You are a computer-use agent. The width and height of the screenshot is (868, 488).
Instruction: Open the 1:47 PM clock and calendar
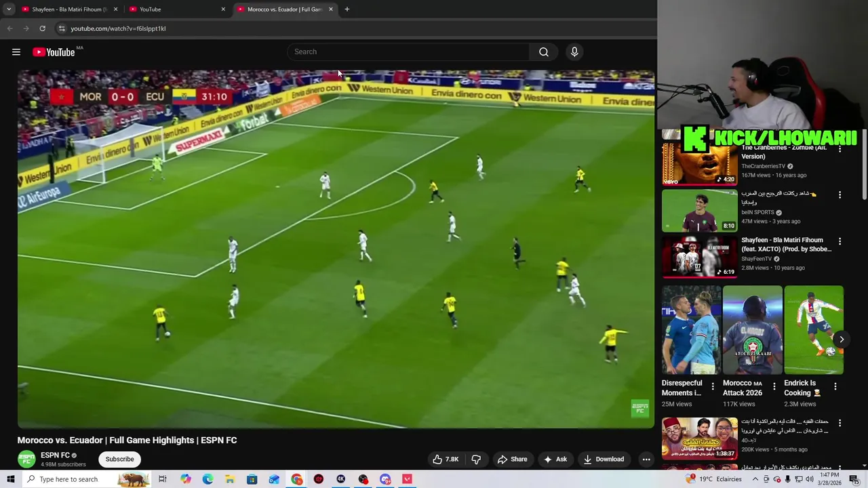point(829,479)
